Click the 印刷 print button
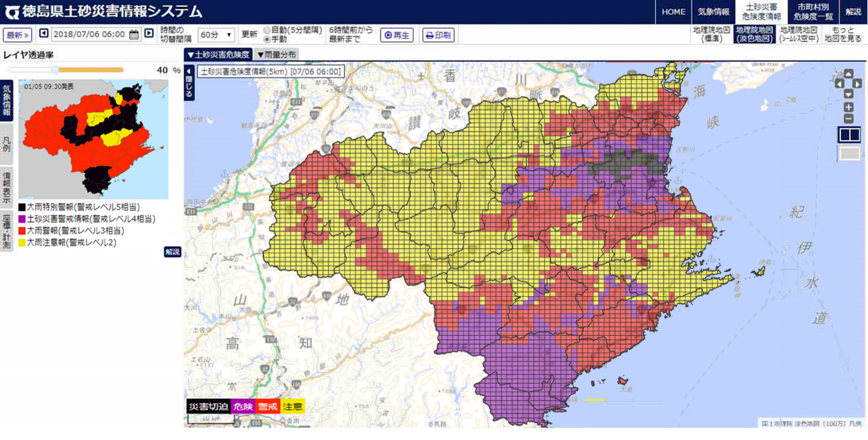The image size is (868, 440). click(x=438, y=35)
